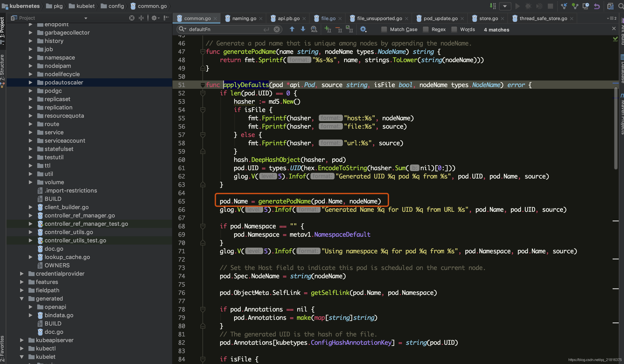The image size is (624, 364).
Task: Open the search filter settings gear
Action: tap(363, 29)
